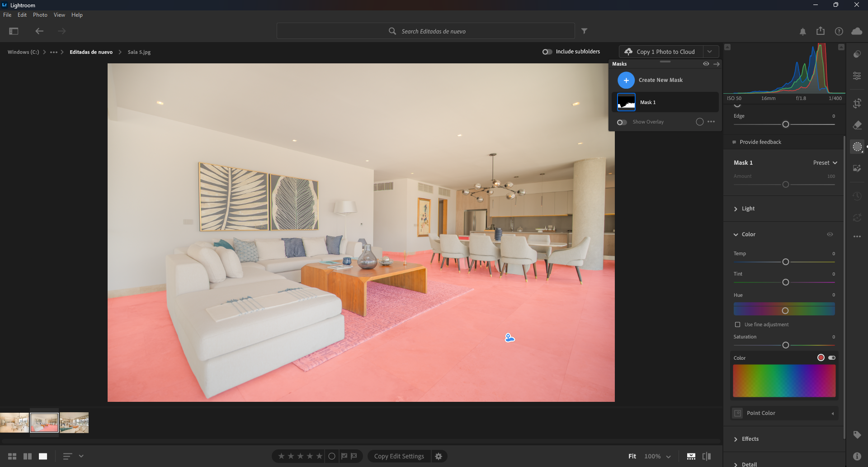The height and width of the screenshot is (467, 868).
Task: Open the Masking tool icon
Action: (x=857, y=147)
